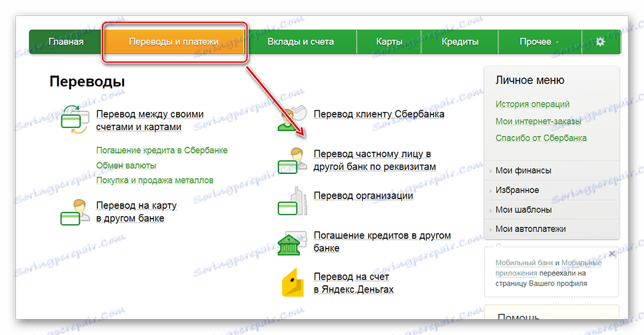Image resolution: width=644 pixels, height=335 pixels.
Task: Go to the Главная tab
Action: click(66, 42)
